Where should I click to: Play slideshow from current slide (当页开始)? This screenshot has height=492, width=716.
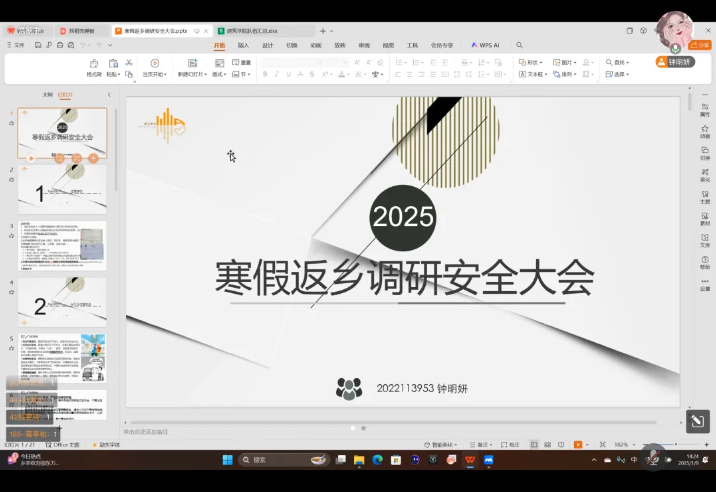154,67
